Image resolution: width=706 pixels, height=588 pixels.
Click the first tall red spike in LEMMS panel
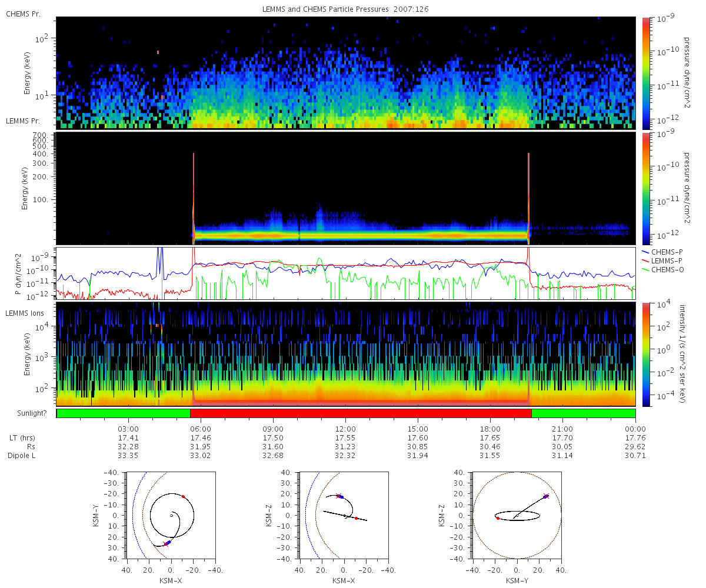click(x=193, y=198)
